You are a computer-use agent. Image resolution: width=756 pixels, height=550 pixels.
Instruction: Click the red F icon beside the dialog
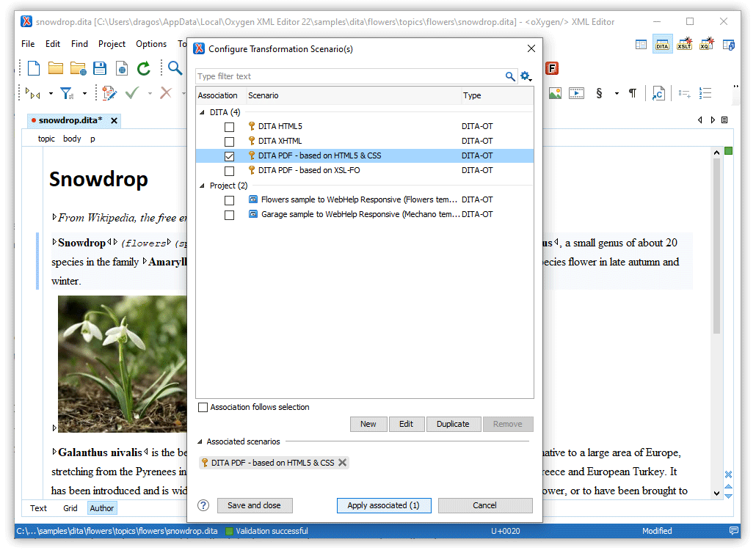(551, 68)
